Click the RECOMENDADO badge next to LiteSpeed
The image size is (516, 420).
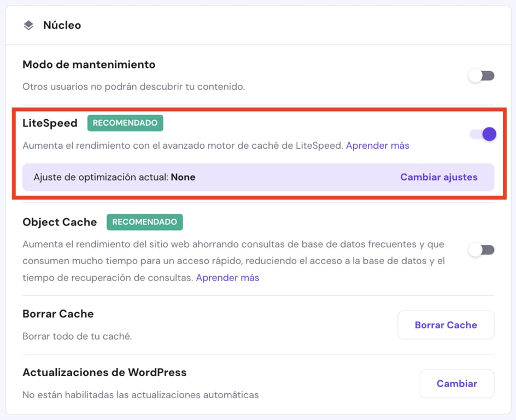pos(125,123)
